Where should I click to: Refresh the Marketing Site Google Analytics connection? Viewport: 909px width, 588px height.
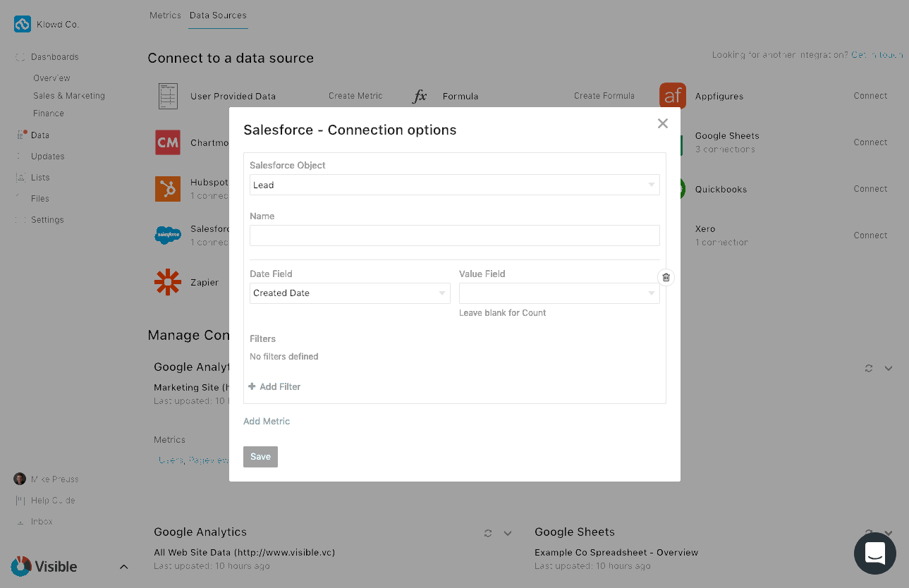(869, 368)
